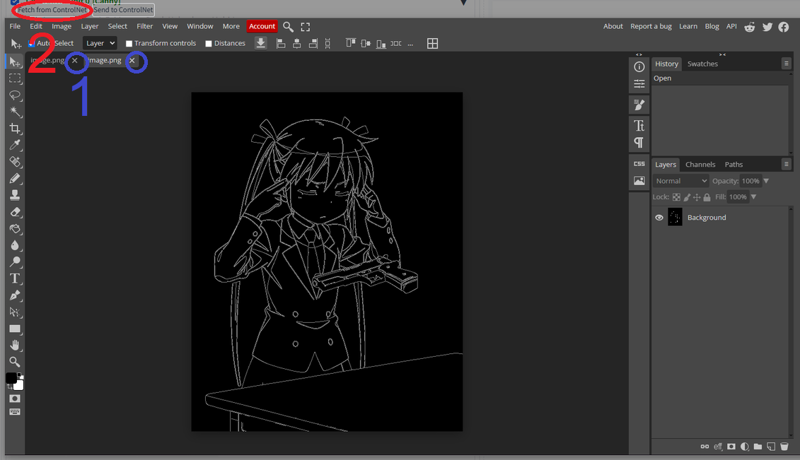Align right edges icon
The width and height of the screenshot is (800, 460).
(x=313, y=44)
